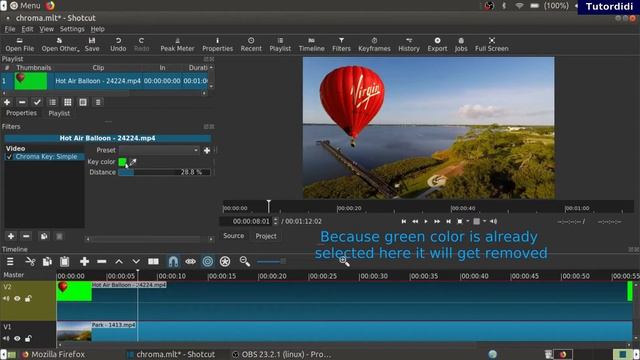
Task: Add clip to playlist with plus icon
Action: click(7, 102)
